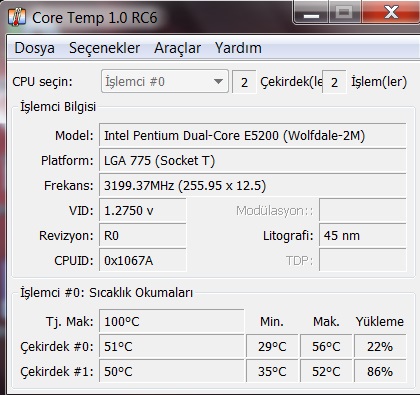Click the Tj. Mak value 100°C
This screenshot has width=420, height=395.
point(172,322)
